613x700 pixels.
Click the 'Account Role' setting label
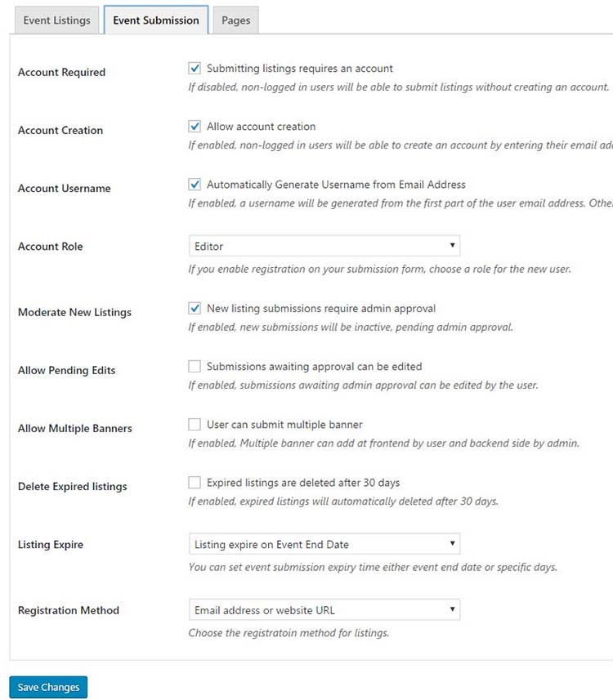tap(51, 247)
